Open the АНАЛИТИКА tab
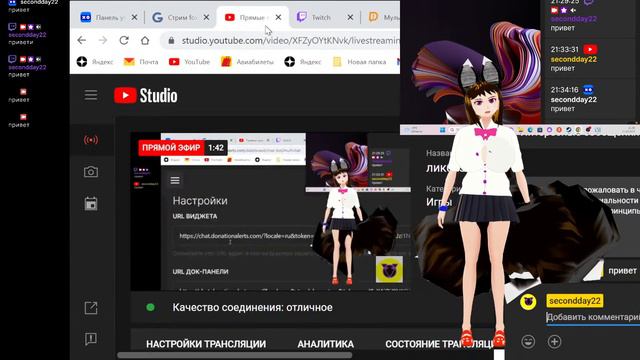Image resolution: width=640 pixels, height=360 pixels. pyautogui.click(x=326, y=344)
